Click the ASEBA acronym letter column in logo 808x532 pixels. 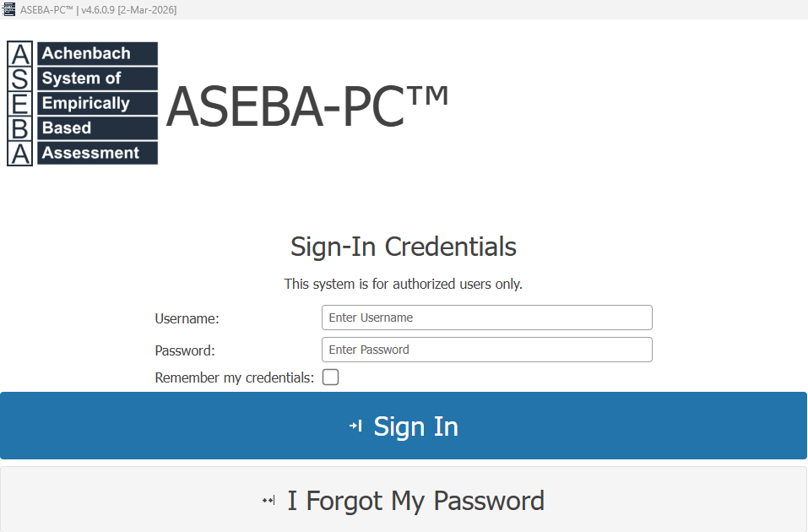(20, 104)
